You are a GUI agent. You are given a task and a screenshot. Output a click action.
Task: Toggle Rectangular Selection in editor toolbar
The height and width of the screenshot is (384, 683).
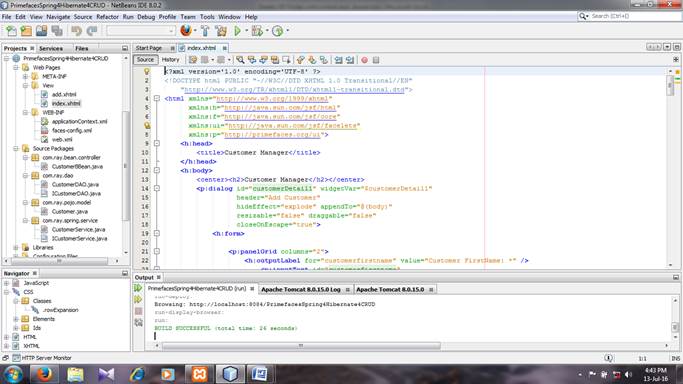[286, 60]
